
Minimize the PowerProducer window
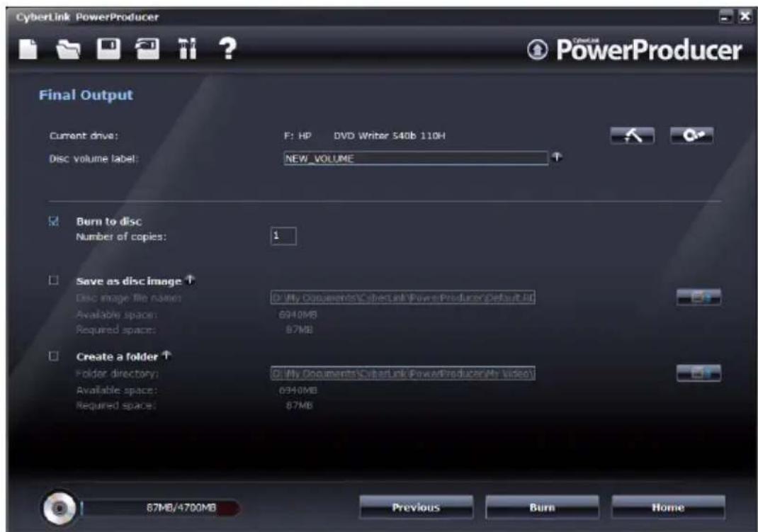coord(725,18)
